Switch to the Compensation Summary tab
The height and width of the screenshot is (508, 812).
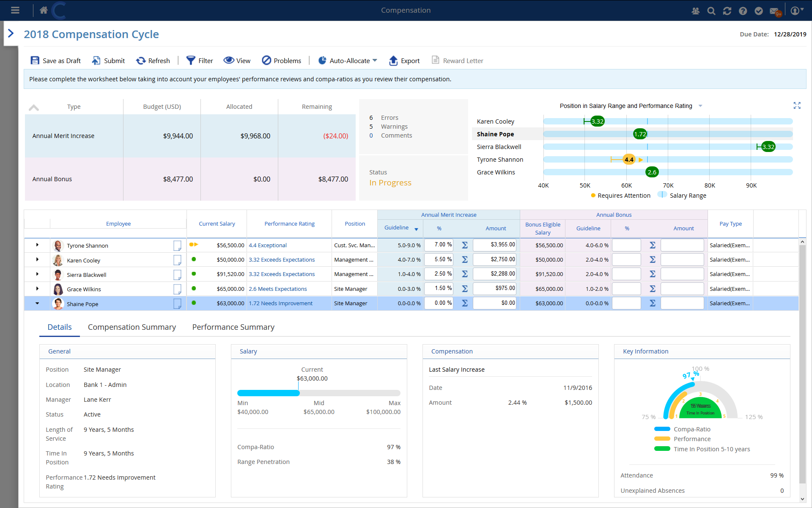pyautogui.click(x=132, y=327)
